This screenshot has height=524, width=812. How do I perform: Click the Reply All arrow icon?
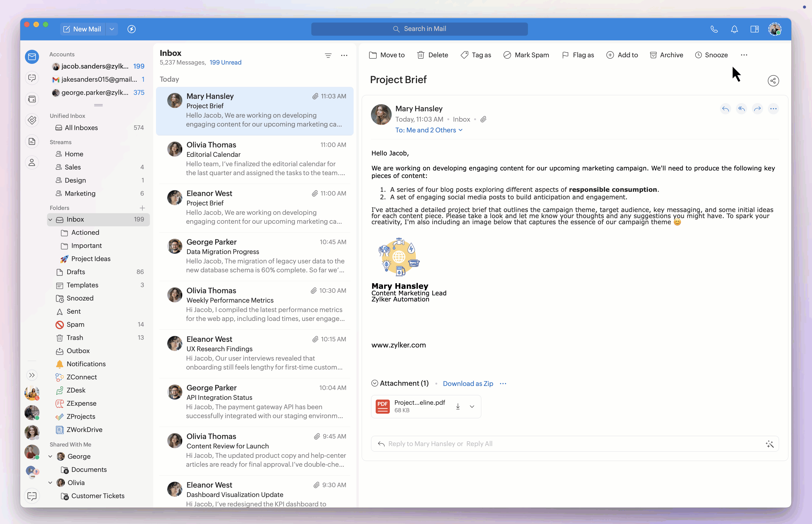pos(741,109)
